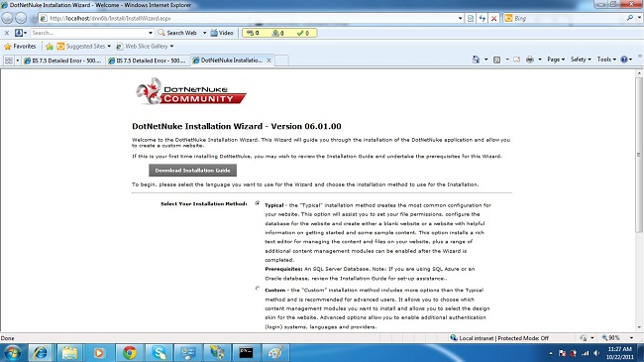
Task: Open the Safety menu
Action: click(x=581, y=60)
